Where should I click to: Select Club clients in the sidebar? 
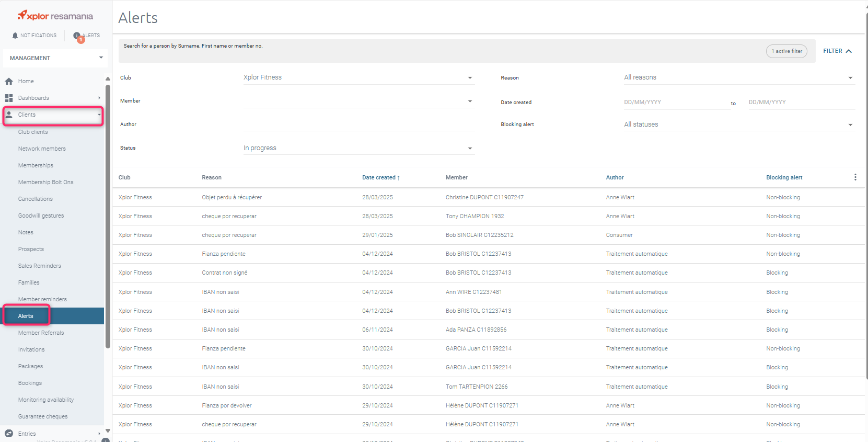click(x=33, y=132)
